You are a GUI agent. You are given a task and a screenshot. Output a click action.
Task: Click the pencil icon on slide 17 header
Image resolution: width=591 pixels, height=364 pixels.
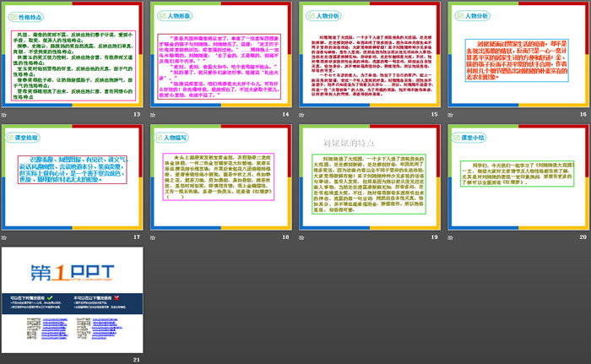(11, 137)
